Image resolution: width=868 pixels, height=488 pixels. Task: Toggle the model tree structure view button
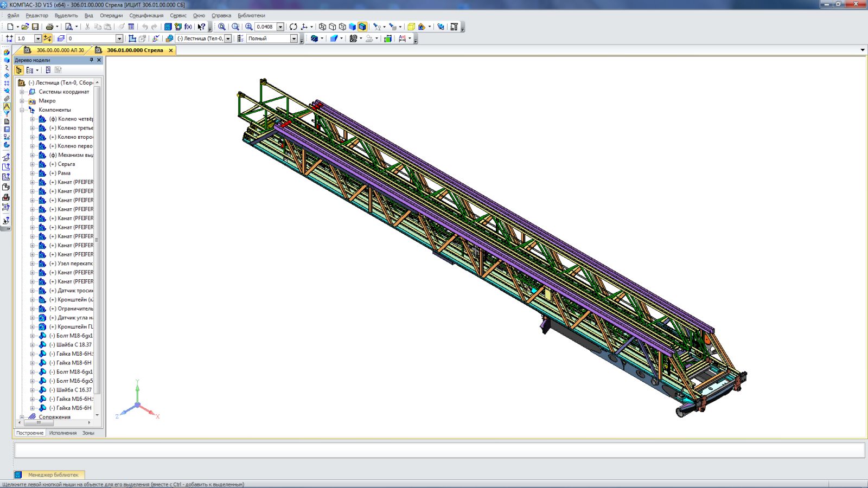pos(19,70)
